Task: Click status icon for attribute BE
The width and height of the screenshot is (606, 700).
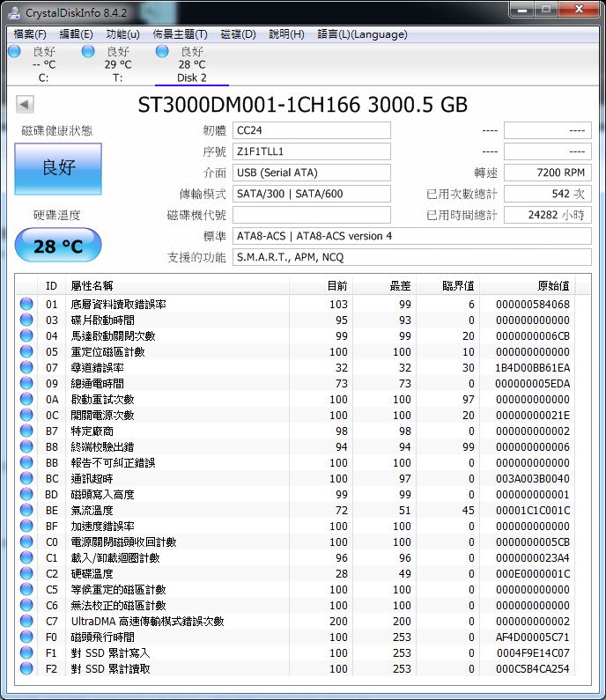Action: coord(26,510)
